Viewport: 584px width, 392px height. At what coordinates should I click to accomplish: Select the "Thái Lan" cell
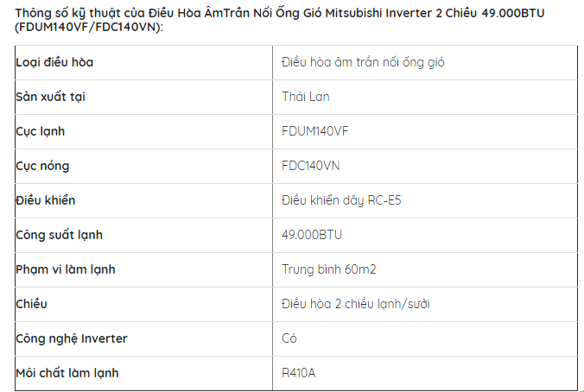306,97
